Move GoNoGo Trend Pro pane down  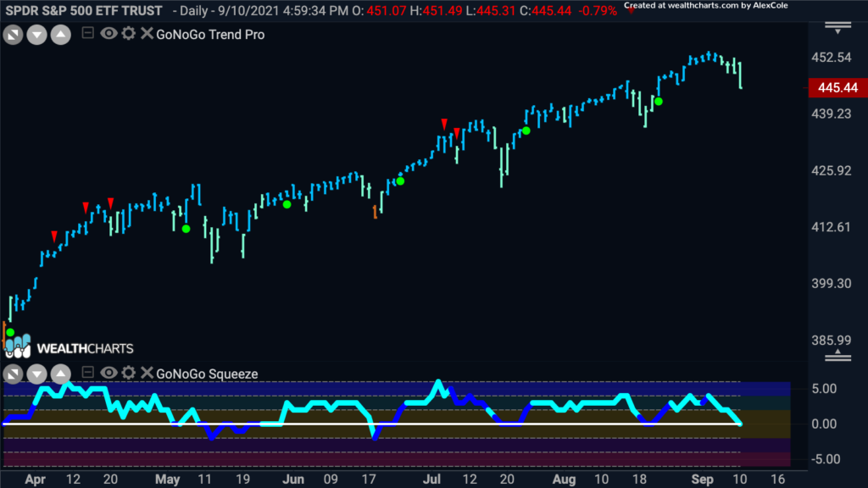[x=36, y=36]
